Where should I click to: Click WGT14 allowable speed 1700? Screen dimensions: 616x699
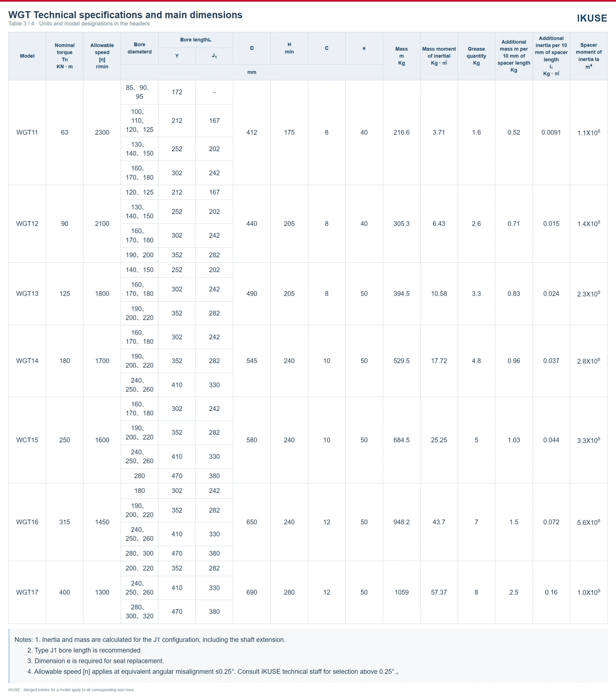coord(102,361)
